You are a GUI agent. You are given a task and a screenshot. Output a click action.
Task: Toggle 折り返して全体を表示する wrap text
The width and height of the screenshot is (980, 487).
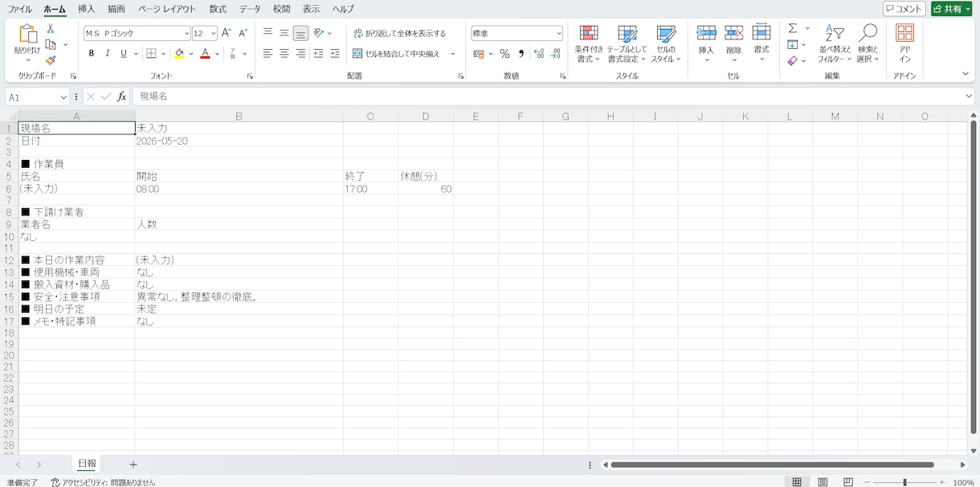pyautogui.click(x=399, y=34)
